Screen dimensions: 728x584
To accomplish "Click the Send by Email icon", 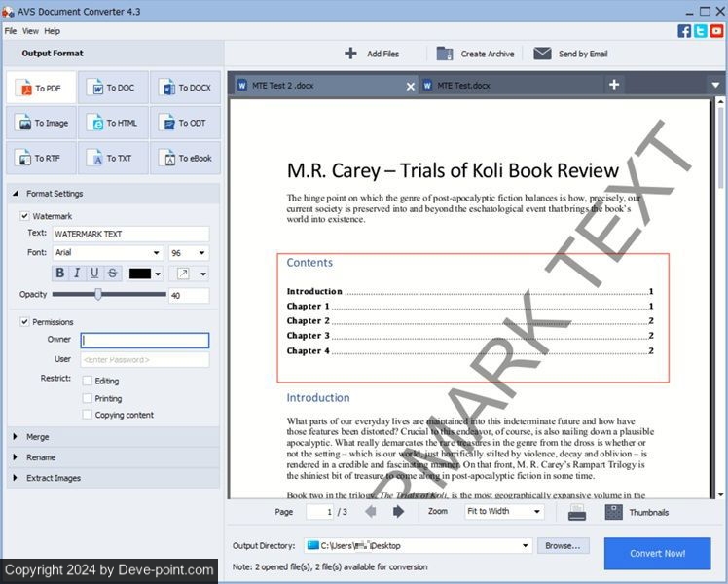I will click(542, 54).
